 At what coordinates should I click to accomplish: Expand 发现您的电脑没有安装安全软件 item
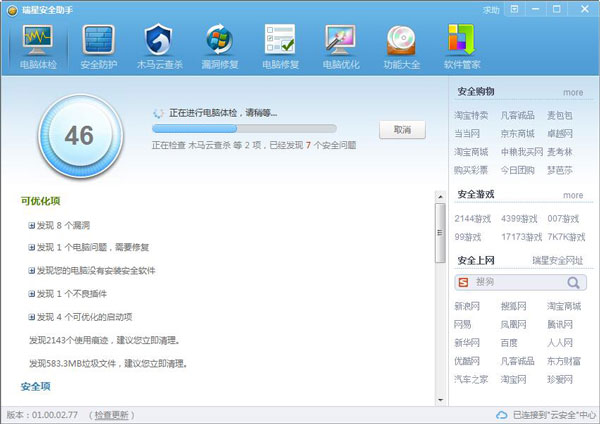31,271
